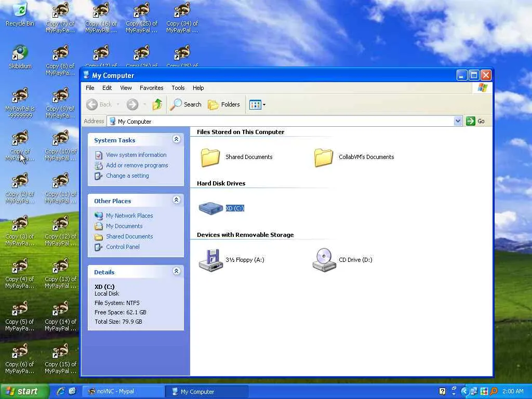Collapse the Details panel
532x399 pixels.
pyautogui.click(x=176, y=271)
